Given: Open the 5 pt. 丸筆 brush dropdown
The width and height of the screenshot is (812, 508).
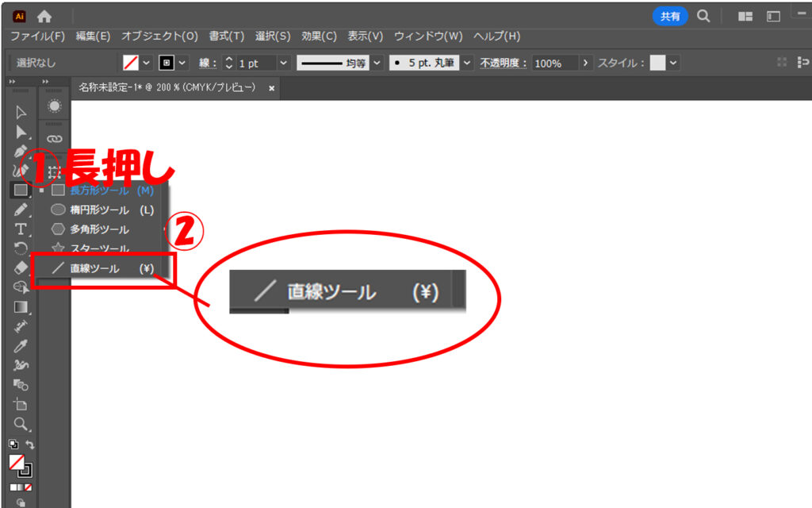Looking at the screenshot, I should [x=468, y=63].
